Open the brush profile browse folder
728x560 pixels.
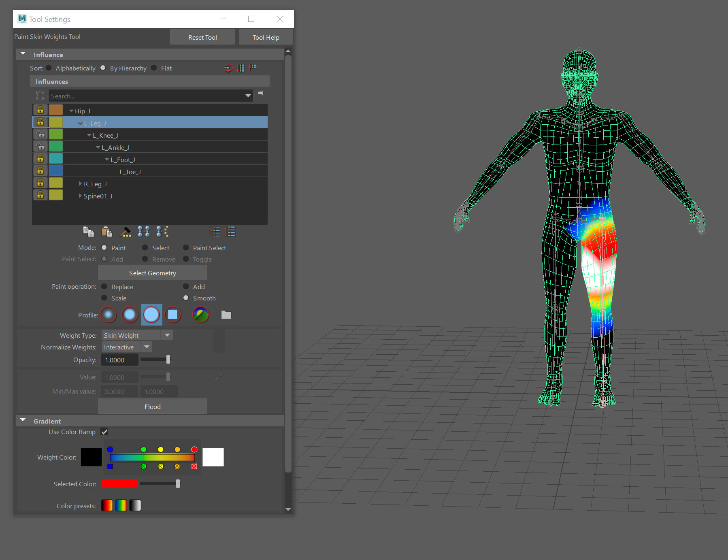[x=226, y=315]
